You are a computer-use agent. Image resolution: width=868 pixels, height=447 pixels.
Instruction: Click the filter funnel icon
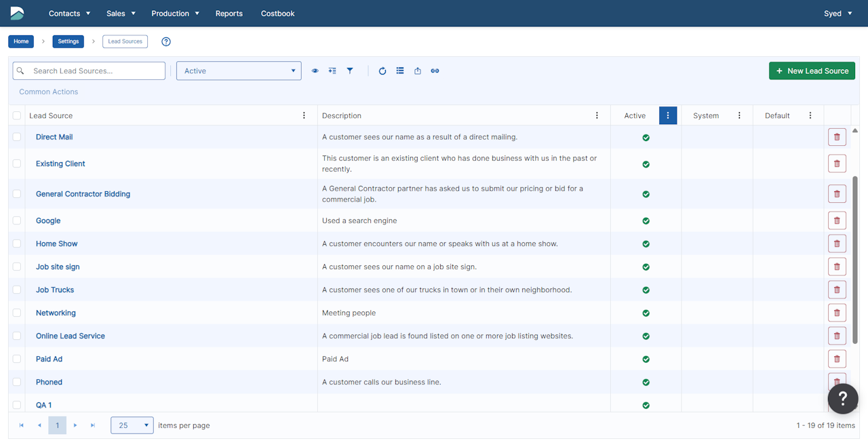350,71
